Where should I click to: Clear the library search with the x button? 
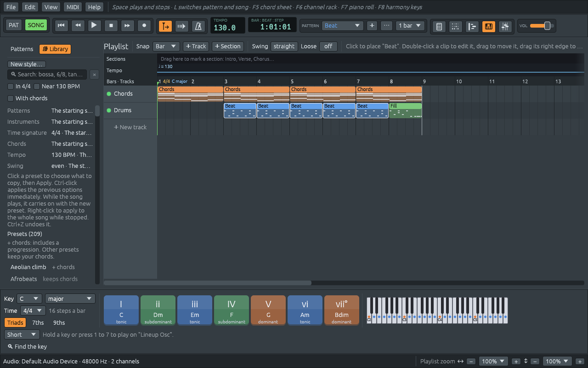coord(94,75)
